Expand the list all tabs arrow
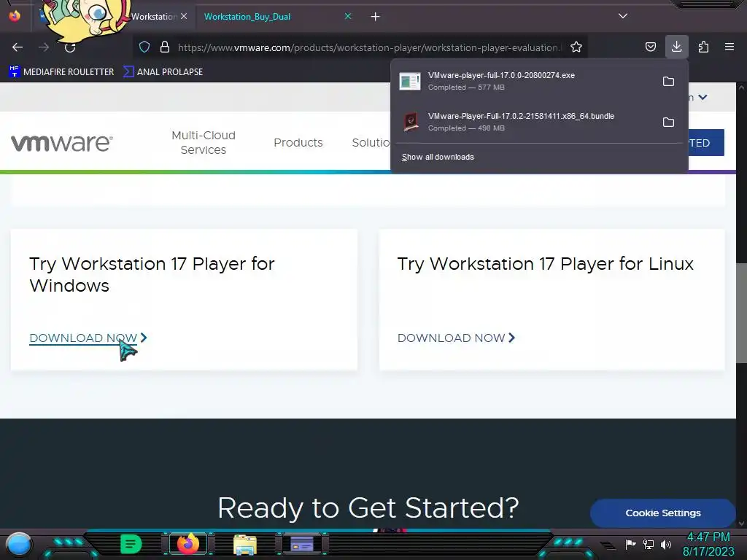 pos(623,16)
